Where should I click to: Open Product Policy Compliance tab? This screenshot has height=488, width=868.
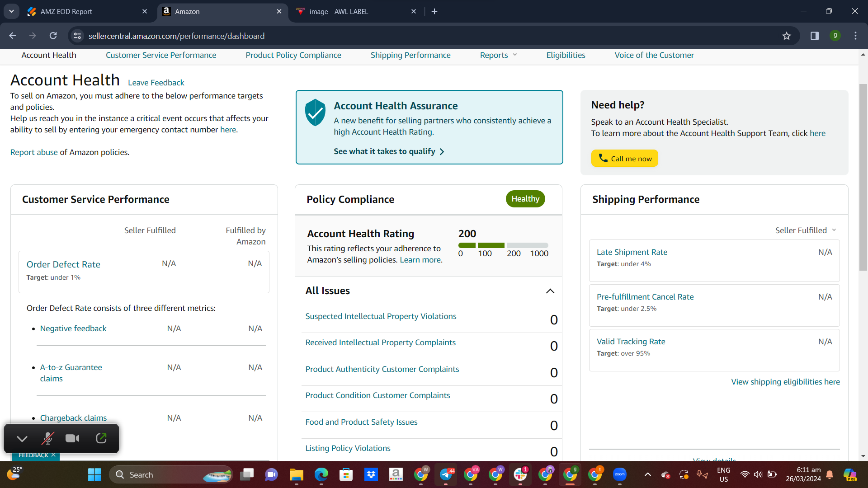293,55
